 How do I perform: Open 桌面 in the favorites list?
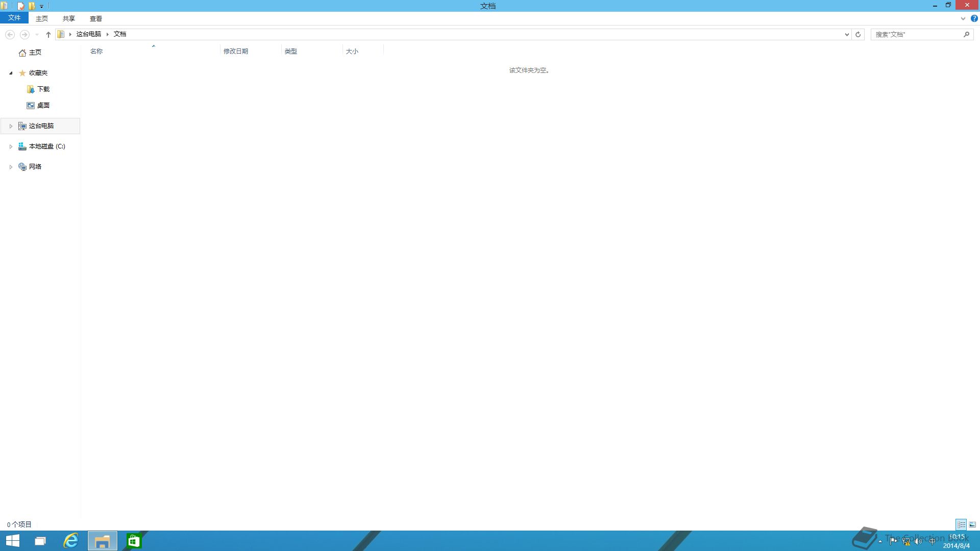[43, 106]
